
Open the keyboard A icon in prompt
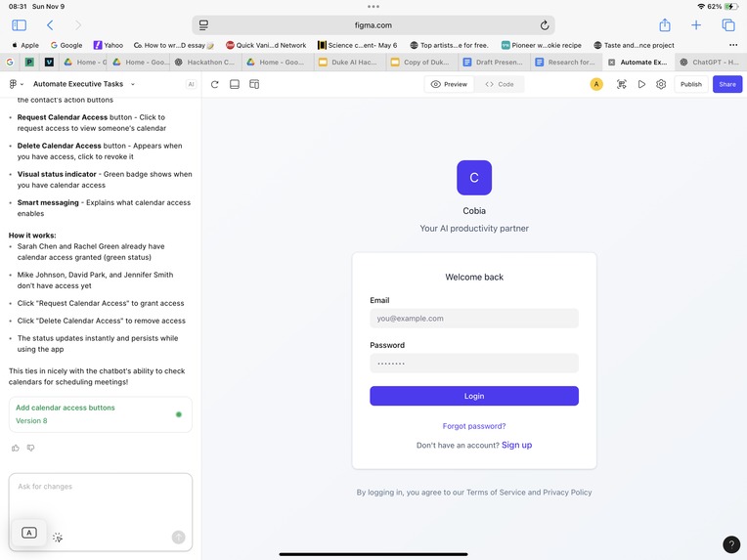29,533
